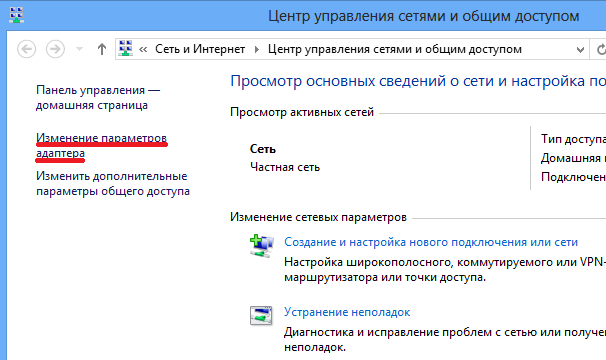Image resolution: width=606 pixels, height=360 pixels.
Task: Open Устранение неполадок link
Action: [347, 312]
